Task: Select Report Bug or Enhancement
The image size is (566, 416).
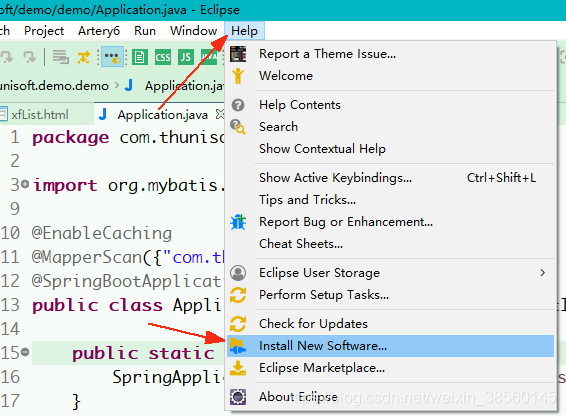Action: (x=390, y=222)
